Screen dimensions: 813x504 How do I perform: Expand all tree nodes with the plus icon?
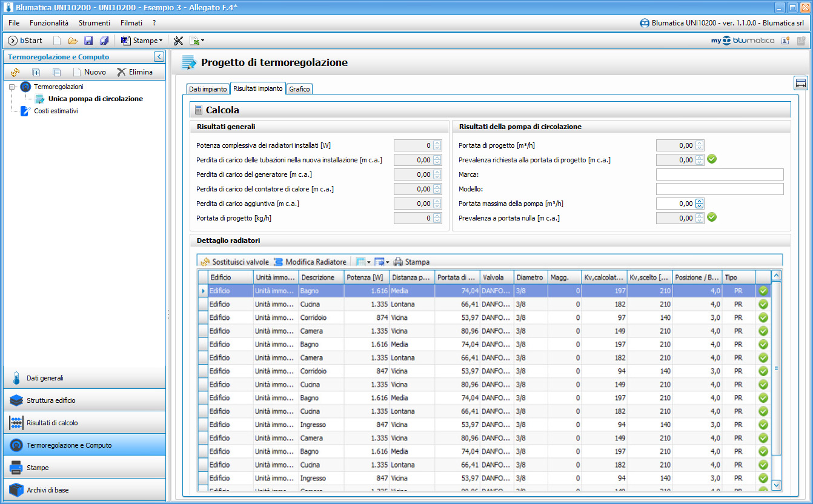click(36, 72)
